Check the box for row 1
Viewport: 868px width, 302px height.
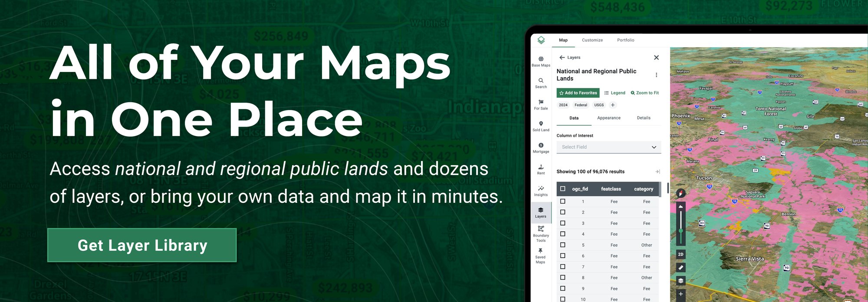tap(563, 201)
